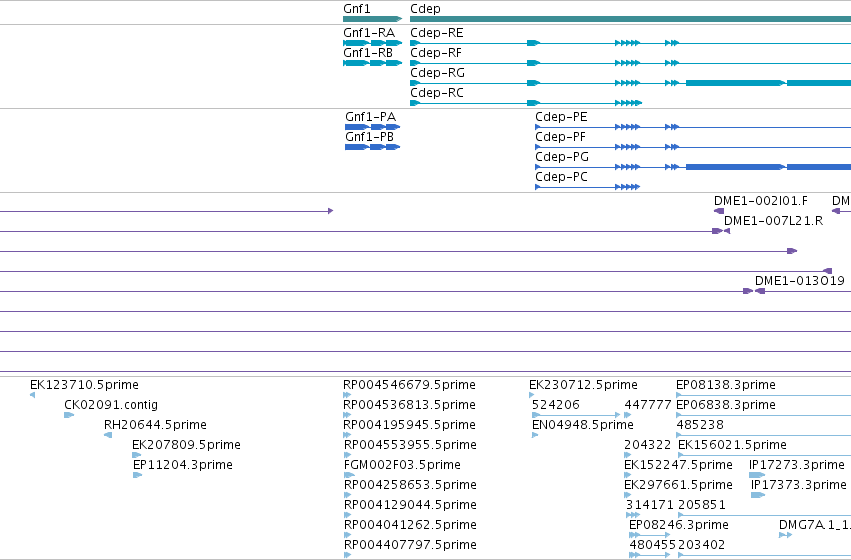Select the Cdep-PC protein label

[x=561, y=177]
